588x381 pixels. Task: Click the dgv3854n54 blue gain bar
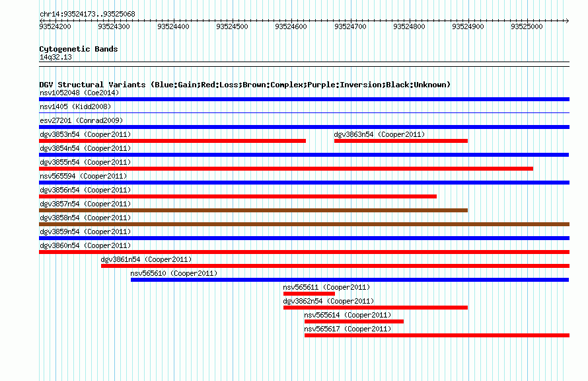pos(304,155)
